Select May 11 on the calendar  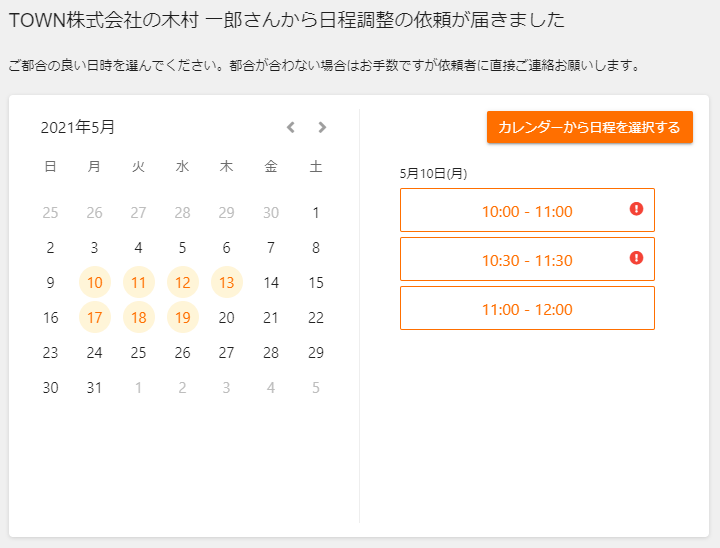pyautogui.click(x=139, y=283)
